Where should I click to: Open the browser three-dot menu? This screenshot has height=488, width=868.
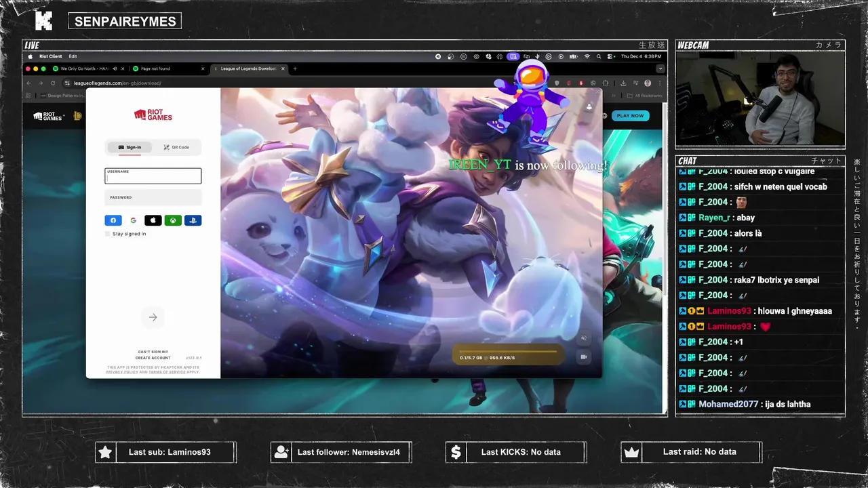(x=660, y=83)
